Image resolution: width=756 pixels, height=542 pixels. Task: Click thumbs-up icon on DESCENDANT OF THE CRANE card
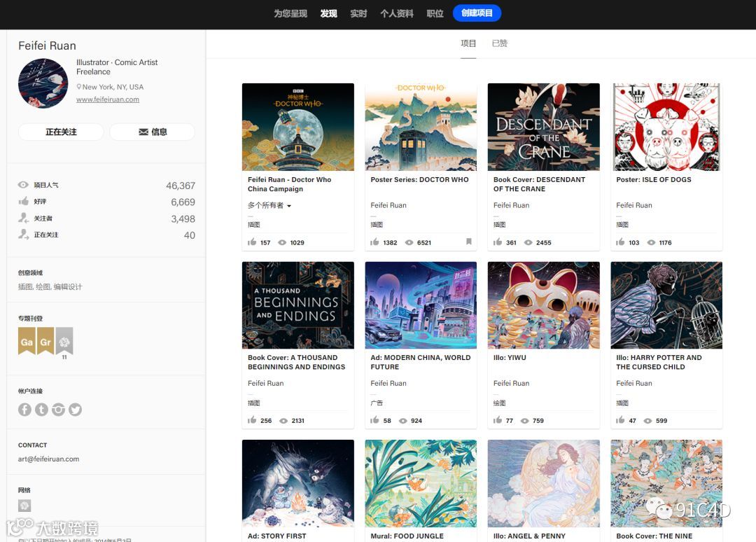click(x=498, y=242)
